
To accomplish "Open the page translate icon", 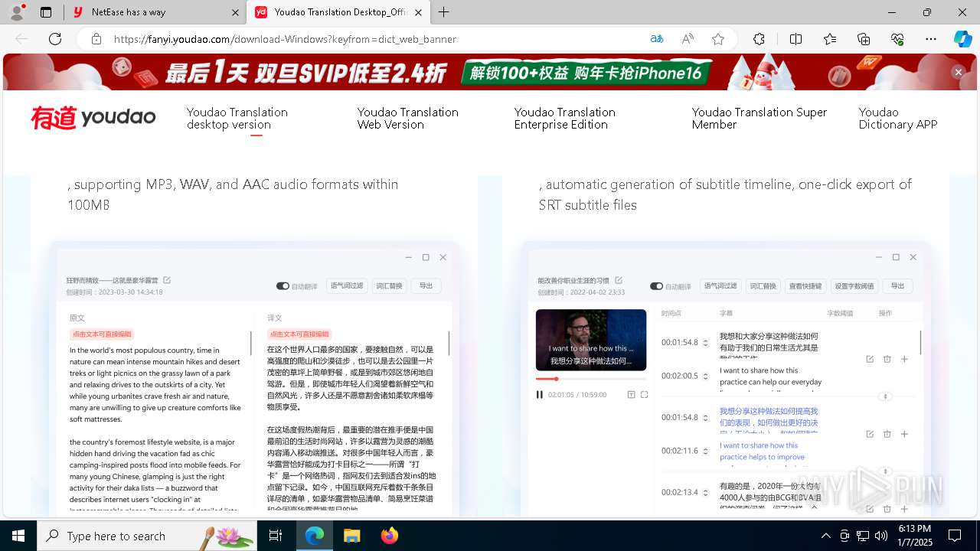I will click(x=657, y=39).
